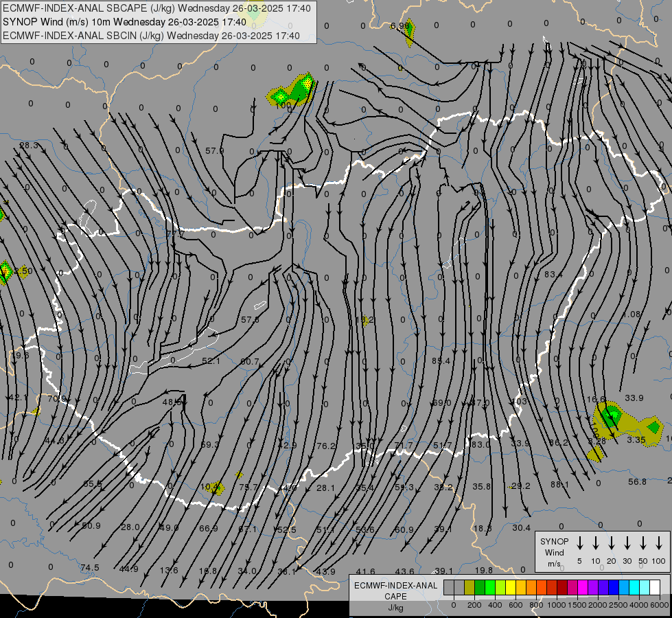The width and height of the screenshot is (672, 618).
Task: Click the 13.6 map value
Action: tap(168, 570)
